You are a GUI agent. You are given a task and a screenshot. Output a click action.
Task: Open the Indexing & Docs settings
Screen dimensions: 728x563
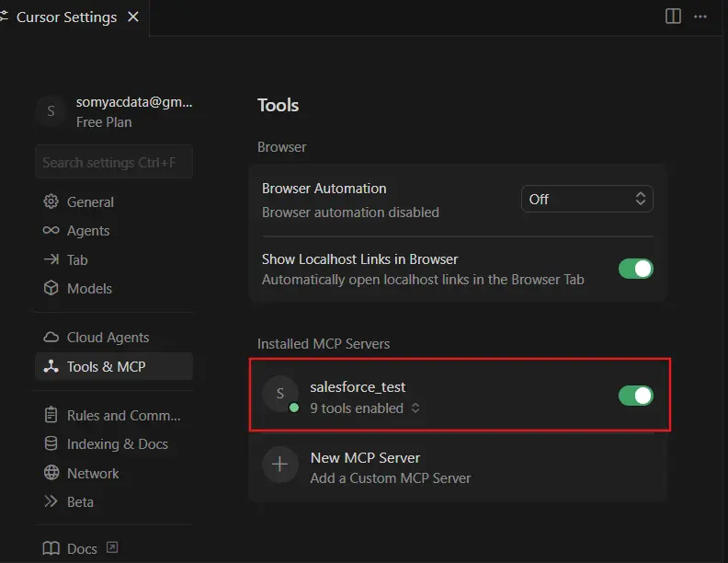(117, 443)
